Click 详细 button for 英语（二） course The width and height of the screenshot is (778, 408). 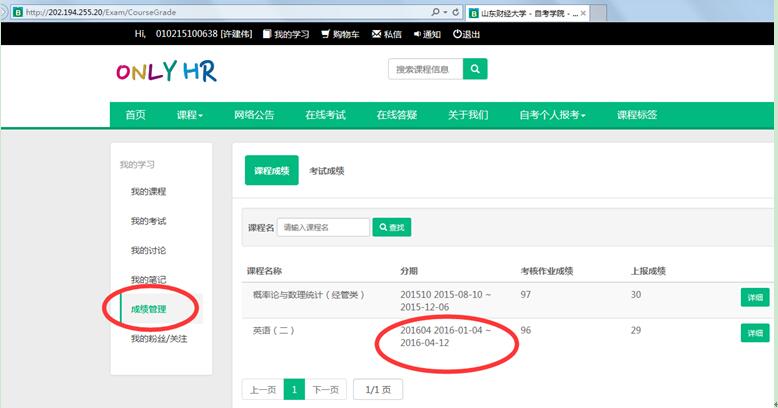(x=754, y=333)
